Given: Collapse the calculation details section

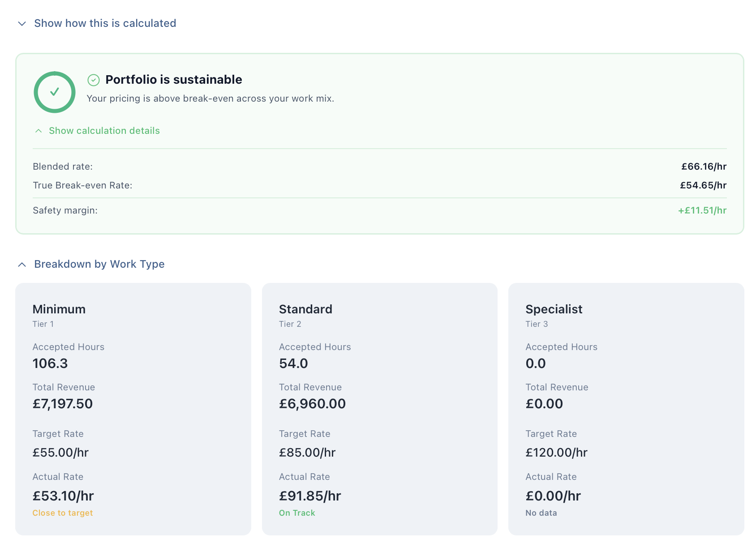Looking at the screenshot, I should [x=104, y=131].
